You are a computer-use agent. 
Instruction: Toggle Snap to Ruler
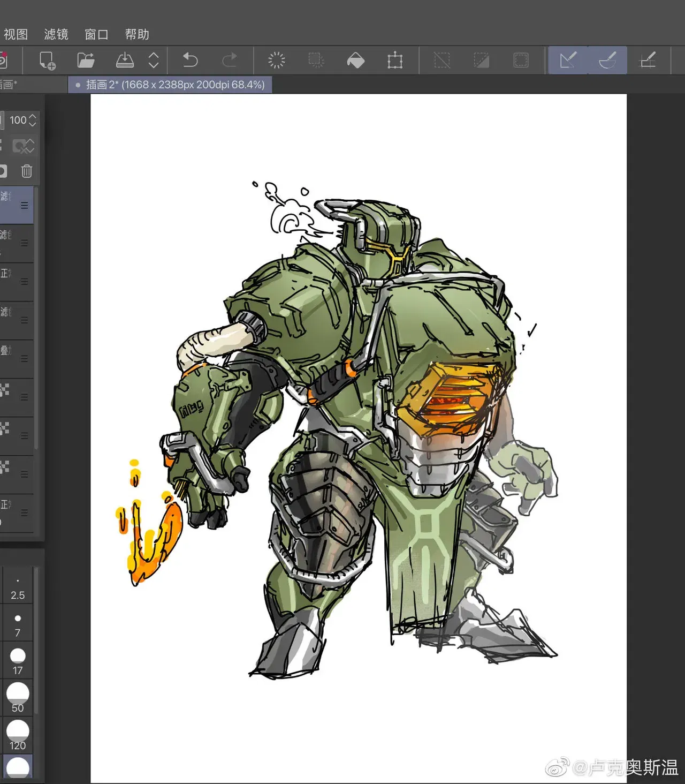pos(568,60)
